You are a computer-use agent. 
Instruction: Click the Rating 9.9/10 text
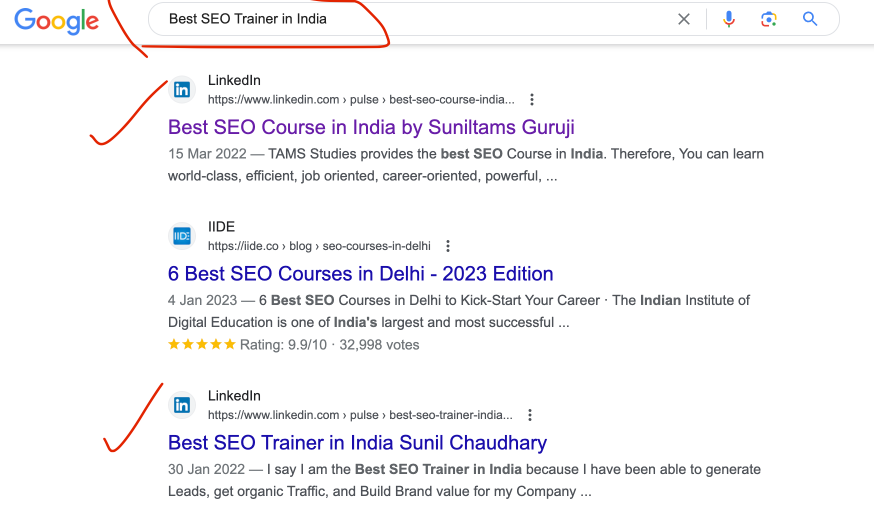click(x=283, y=345)
